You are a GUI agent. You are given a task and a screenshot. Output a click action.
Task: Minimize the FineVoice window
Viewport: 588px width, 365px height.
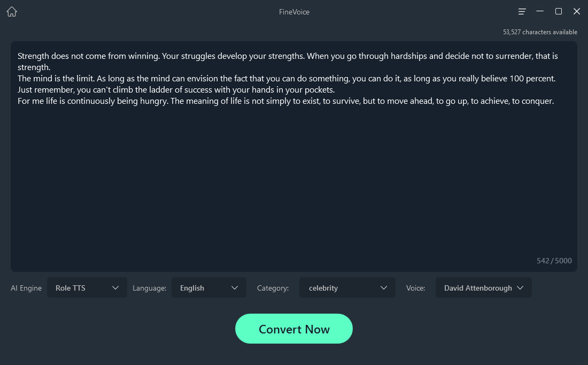[x=540, y=12]
